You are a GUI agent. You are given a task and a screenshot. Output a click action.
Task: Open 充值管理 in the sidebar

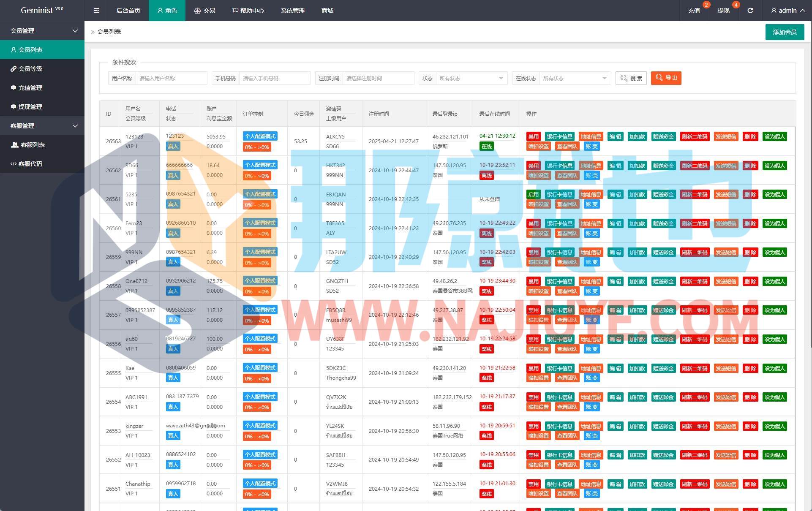(x=30, y=88)
